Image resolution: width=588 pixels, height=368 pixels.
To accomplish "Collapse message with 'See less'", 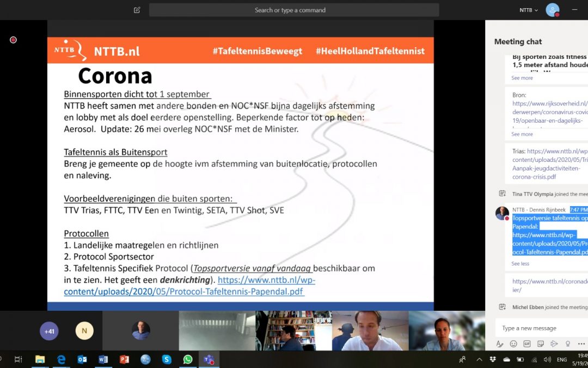I will (x=520, y=264).
